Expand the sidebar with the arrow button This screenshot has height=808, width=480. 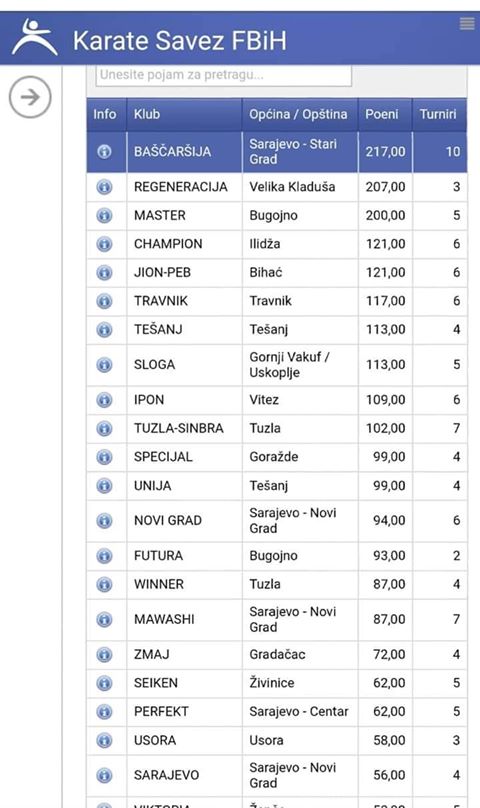pyautogui.click(x=30, y=97)
